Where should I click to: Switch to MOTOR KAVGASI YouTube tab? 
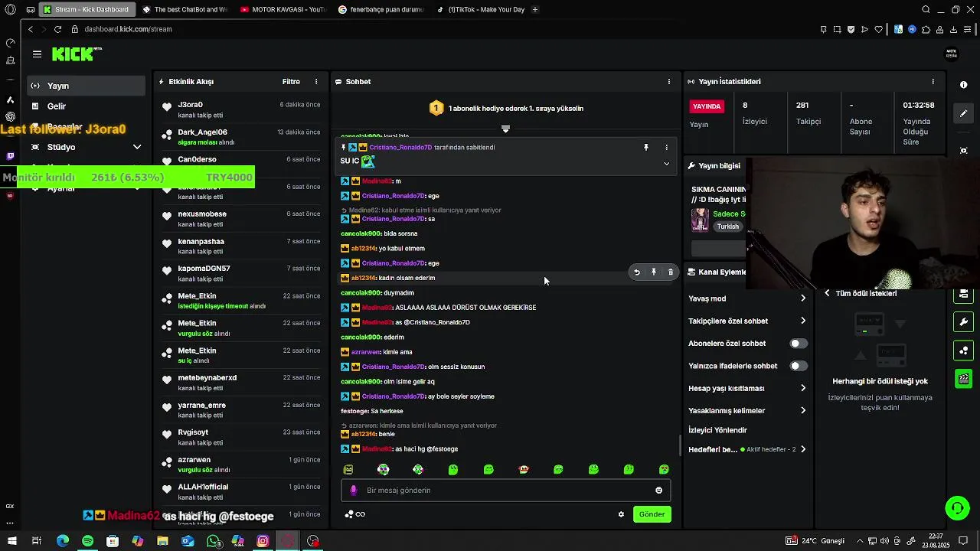point(282,9)
